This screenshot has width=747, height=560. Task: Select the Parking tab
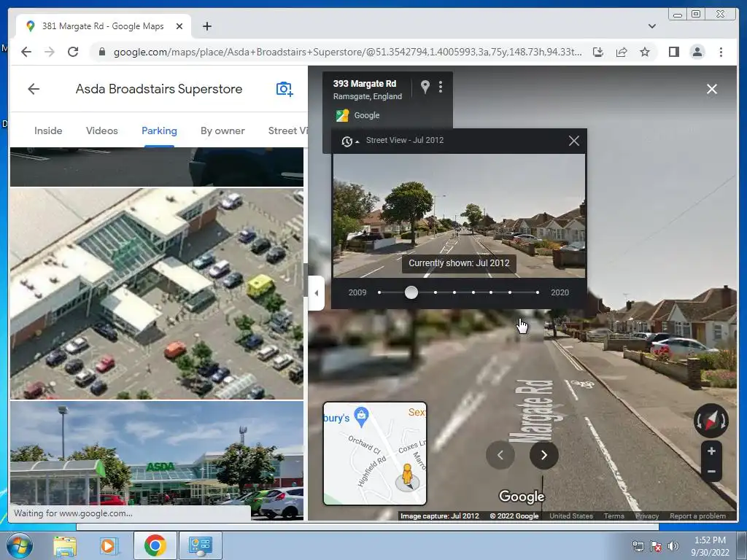(x=159, y=131)
